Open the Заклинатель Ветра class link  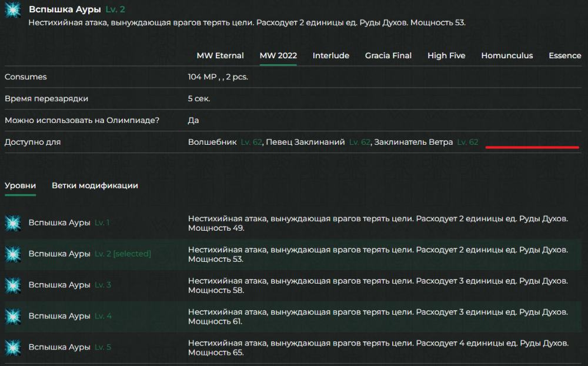point(413,142)
